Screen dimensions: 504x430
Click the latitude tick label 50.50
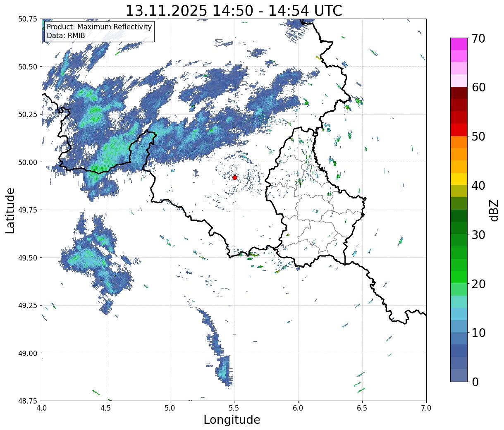coord(28,67)
